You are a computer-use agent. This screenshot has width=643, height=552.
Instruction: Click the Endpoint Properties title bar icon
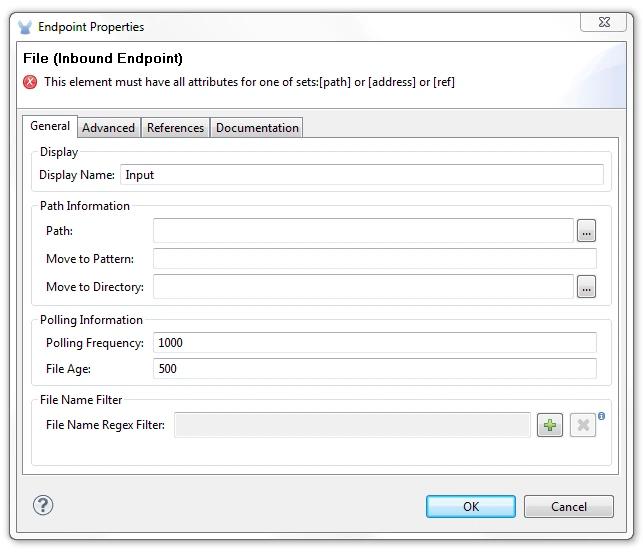click(x=25, y=27)
